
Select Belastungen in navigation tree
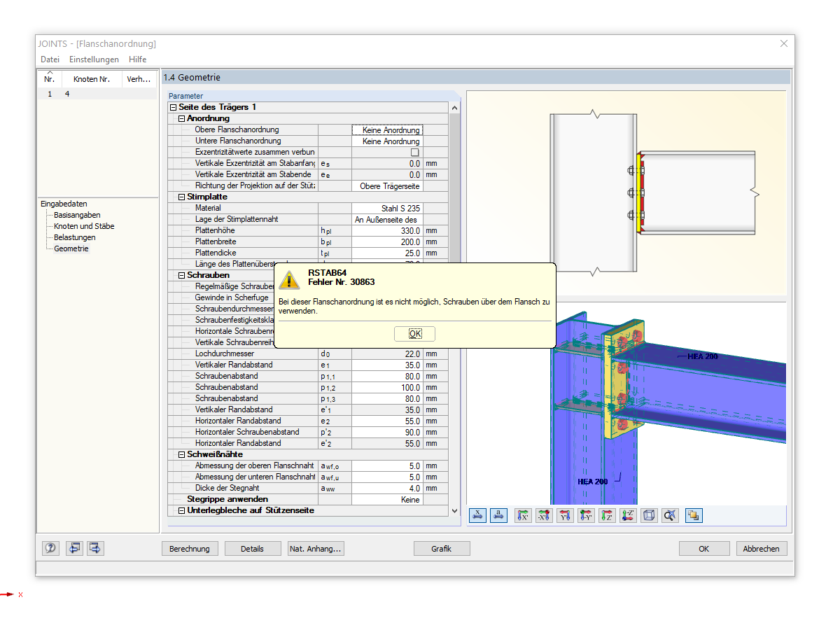point(75,237)
